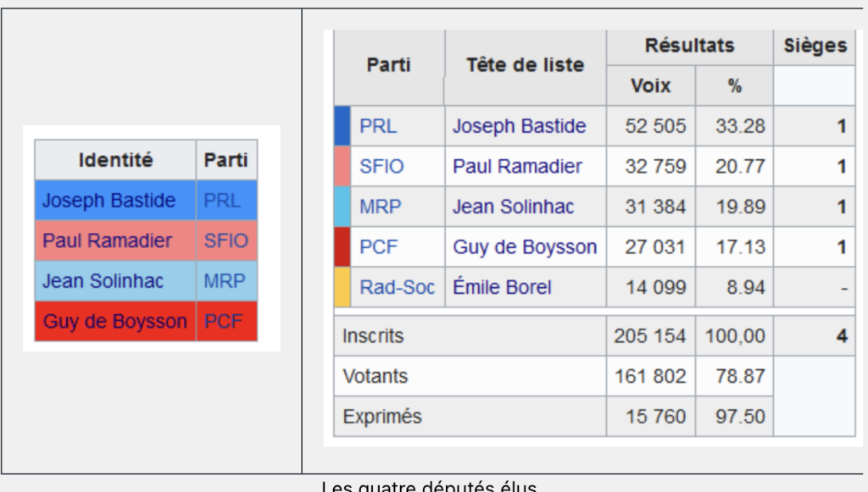The height and width of the screenshot is (492, 868).
Task: Click the yellow Rad-Soc color swatch
Action: (342, 287)
